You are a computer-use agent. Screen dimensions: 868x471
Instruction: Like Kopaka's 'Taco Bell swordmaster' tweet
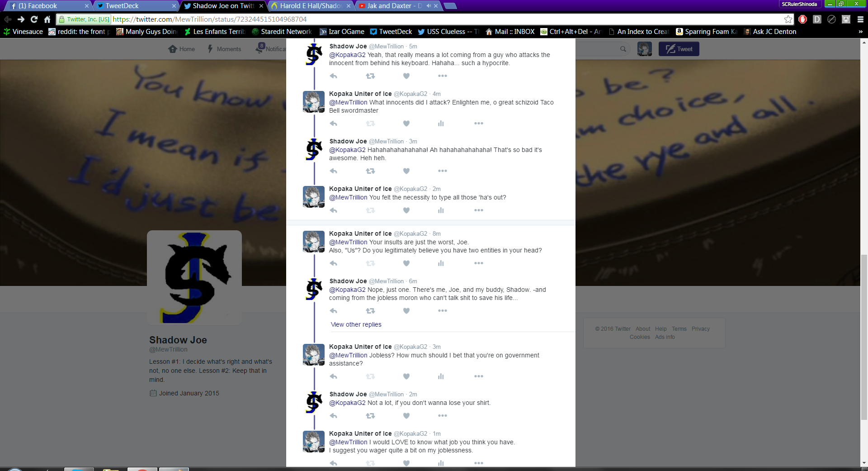point(406,124)
